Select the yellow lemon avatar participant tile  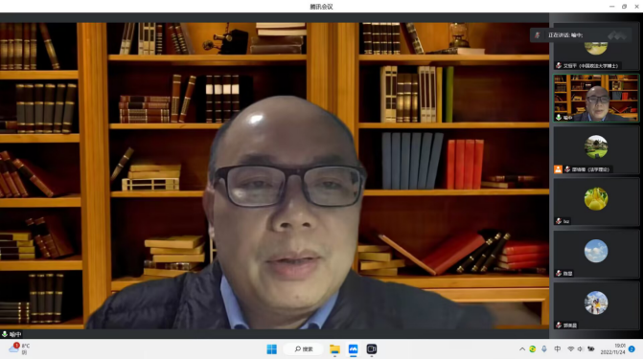(x=596, y=202)
